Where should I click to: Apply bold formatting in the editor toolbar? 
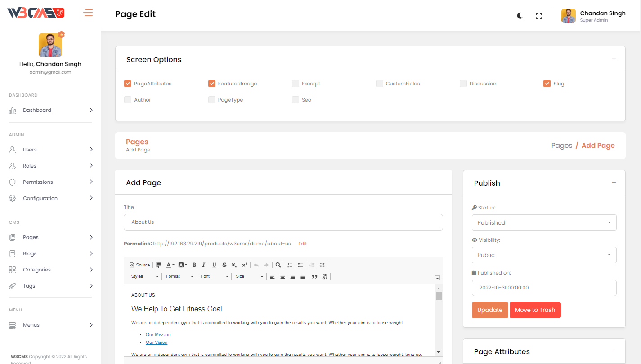point(194,265)
